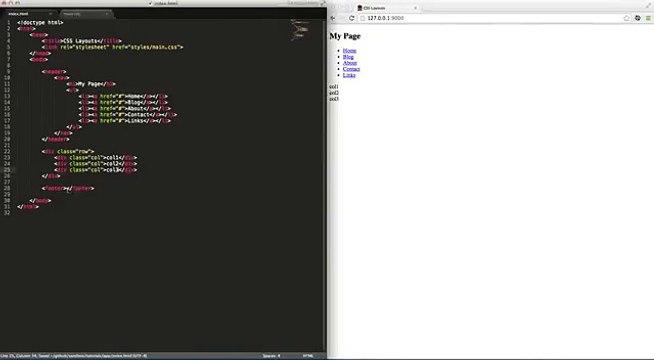Click the line and column status text

point(73,356)
